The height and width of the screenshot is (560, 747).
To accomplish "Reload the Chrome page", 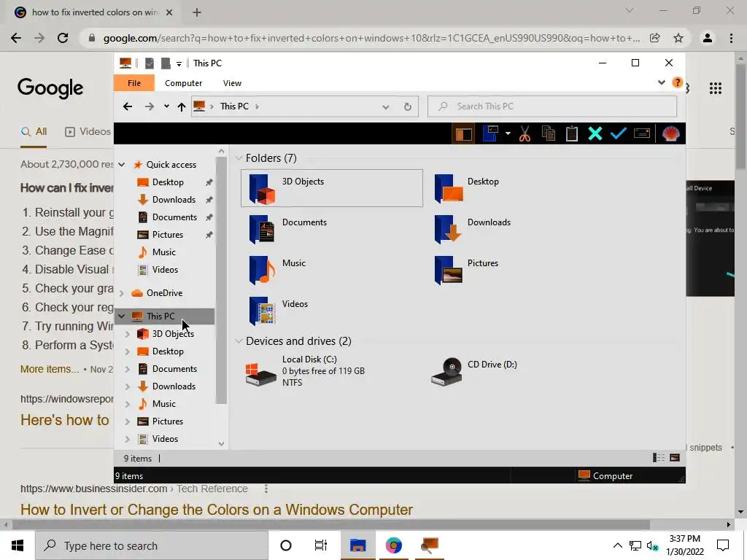I will [63, 38].
